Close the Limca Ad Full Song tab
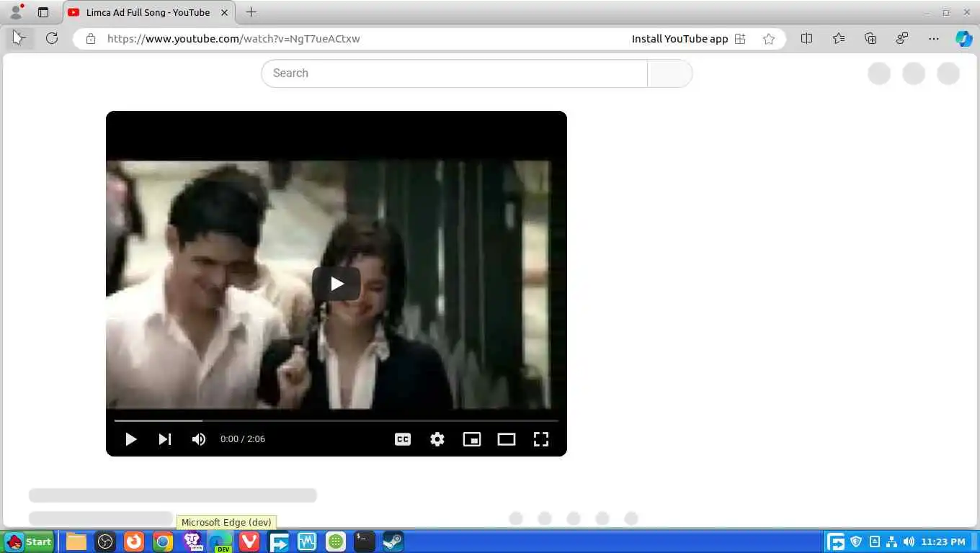The width and height of the screenshot is (980, 553). point(224,12)
